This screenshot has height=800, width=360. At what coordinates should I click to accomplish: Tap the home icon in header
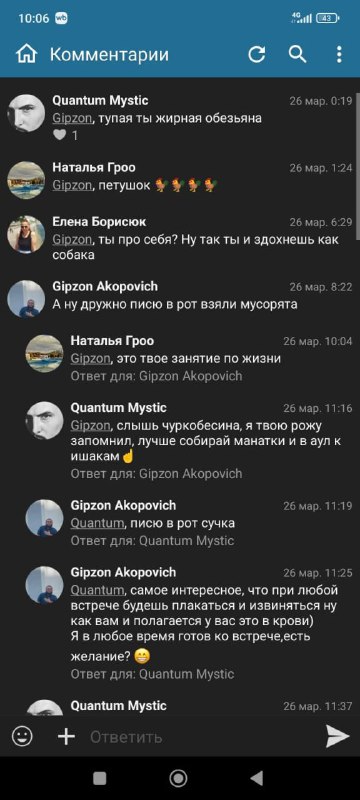pos(27,54)
